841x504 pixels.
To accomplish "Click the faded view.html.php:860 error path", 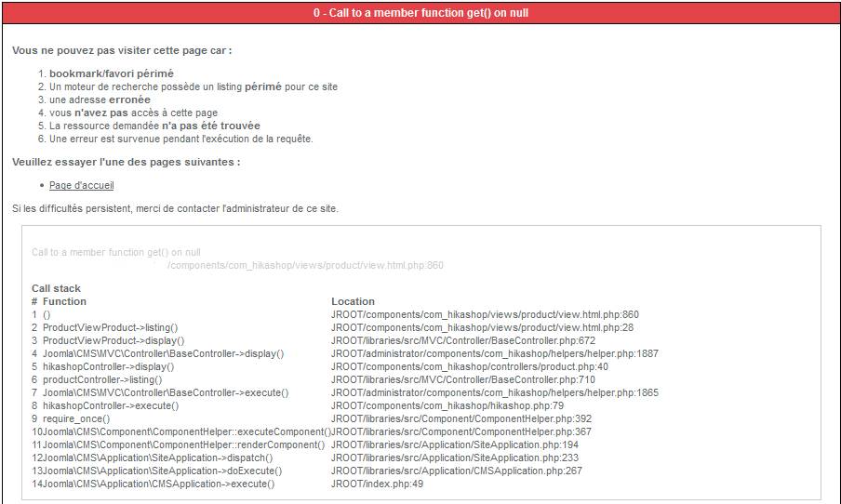I will pos(305,265).
